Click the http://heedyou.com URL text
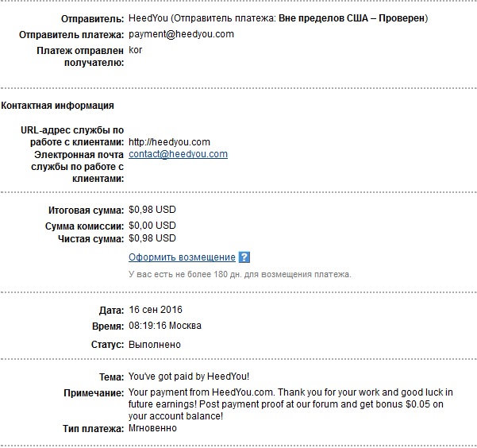This screenshot has height=448, width=477. (x=169, y=142)
